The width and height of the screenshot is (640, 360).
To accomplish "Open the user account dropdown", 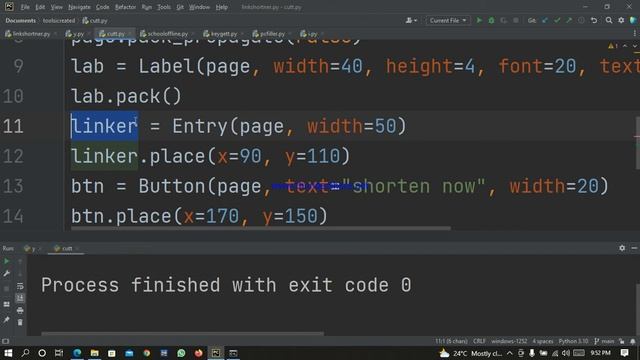I will click(x=411, y=20).
